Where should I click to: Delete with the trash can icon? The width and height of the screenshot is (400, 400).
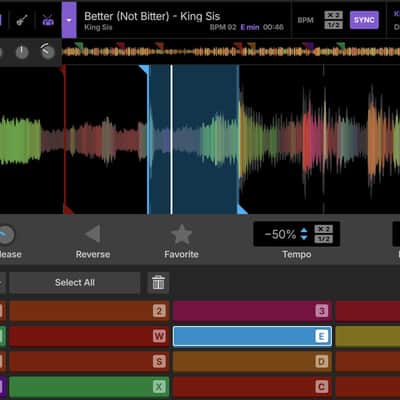(158, 283)
